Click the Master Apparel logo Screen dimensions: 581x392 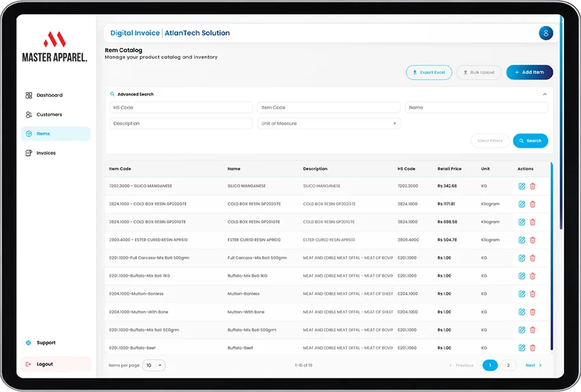click(x=55, y=46)
